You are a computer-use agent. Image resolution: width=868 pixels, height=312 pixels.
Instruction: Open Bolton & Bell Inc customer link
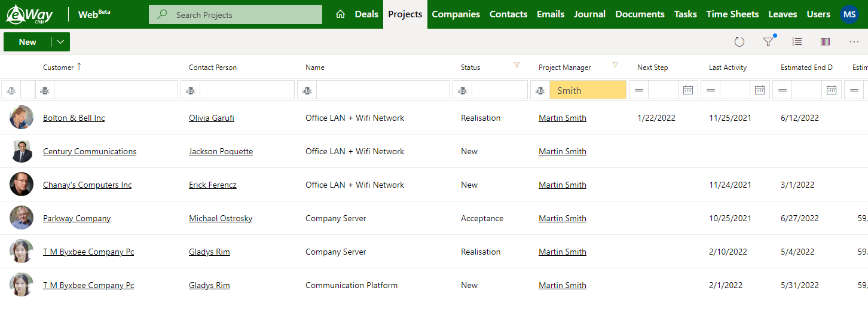(x=74, y=118)
